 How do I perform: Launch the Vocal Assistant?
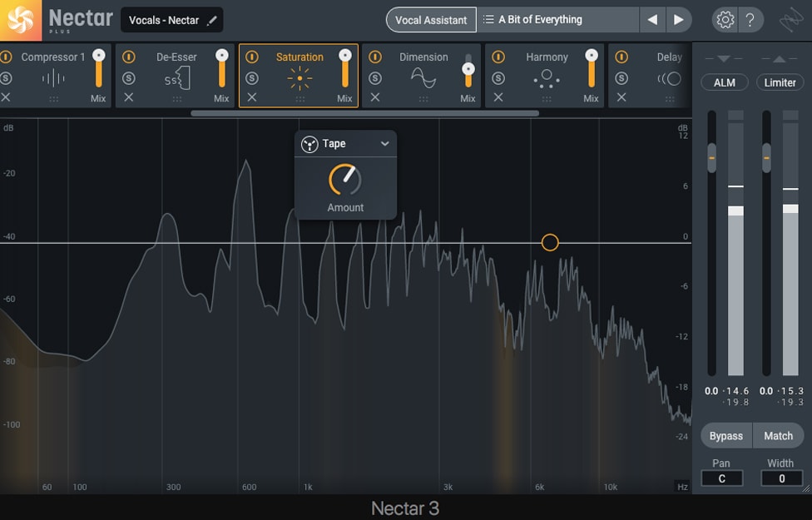click(x=431, y=20)
